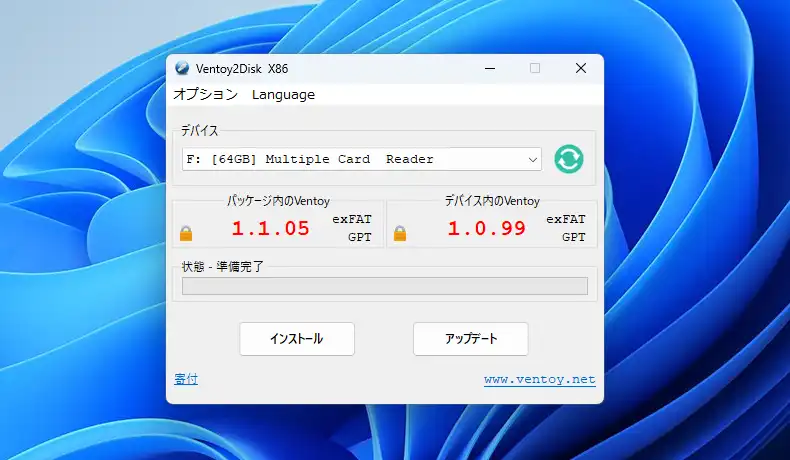The image size is (790, 460).
Task: Minimize the Ventoy2Disk window
Action: click(490, 68)
